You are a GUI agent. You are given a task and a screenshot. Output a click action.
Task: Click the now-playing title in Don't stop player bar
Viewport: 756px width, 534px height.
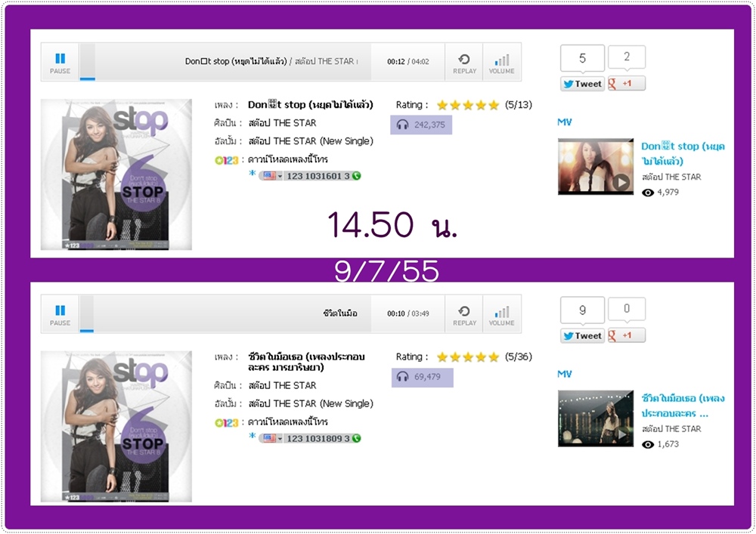[271, 62]
